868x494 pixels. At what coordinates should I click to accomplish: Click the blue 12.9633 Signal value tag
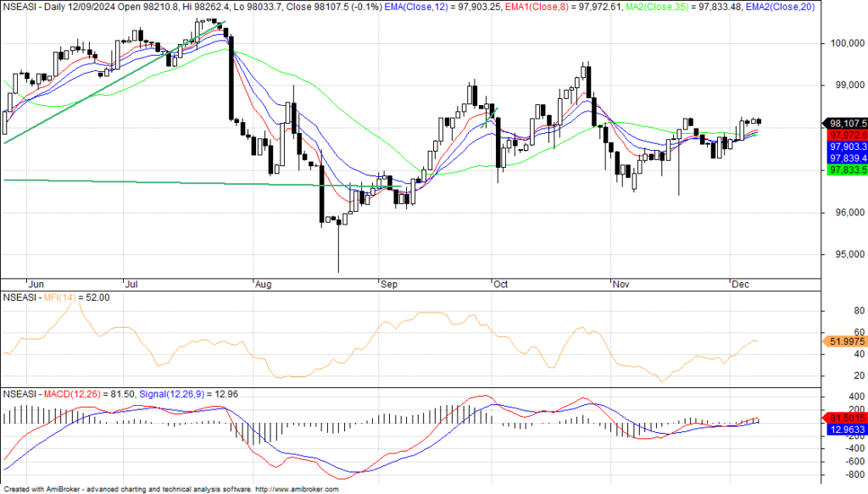pos(845,430)
